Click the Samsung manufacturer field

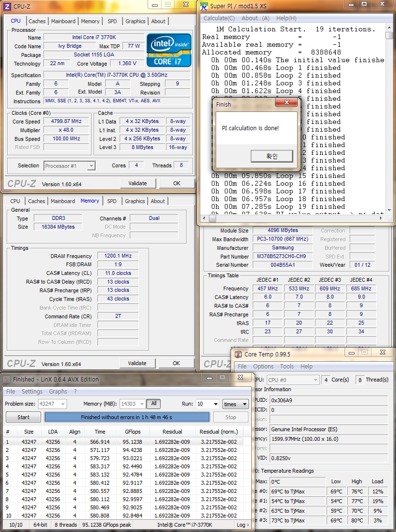pyautogui.click(x=283, y=248)
